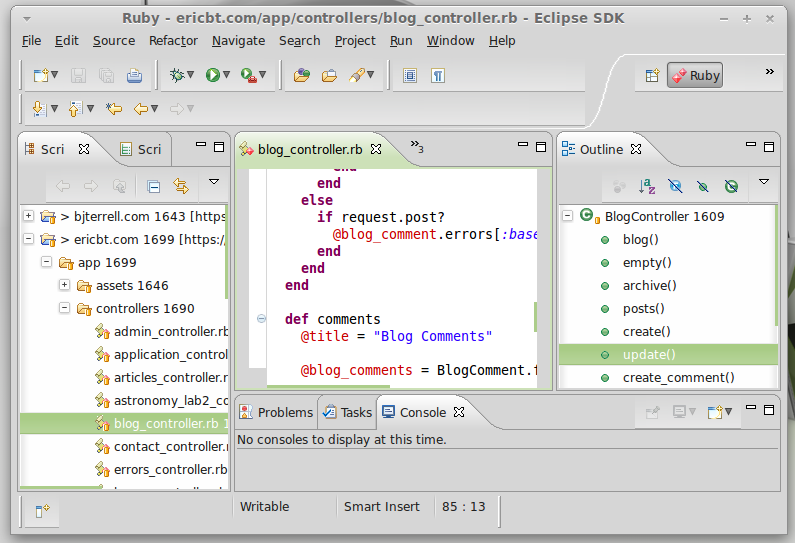Screen dimensions: 795x543
Task: Sort the Outline alphabetically
Action: pos(647,186)
